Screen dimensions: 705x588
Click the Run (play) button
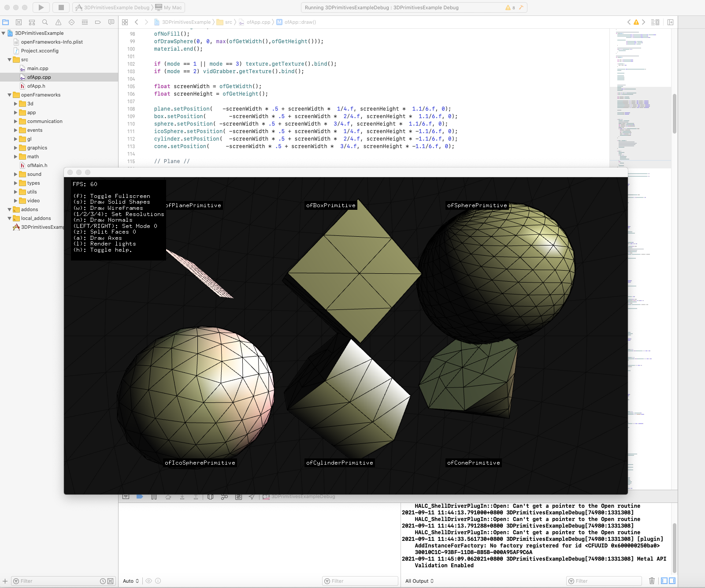point(41,7)
